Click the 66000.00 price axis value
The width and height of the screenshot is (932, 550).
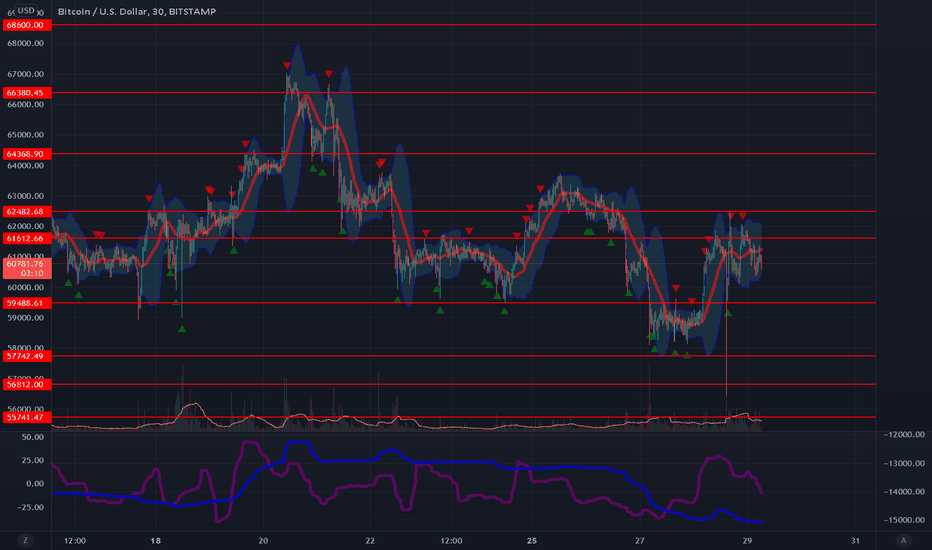26,105
